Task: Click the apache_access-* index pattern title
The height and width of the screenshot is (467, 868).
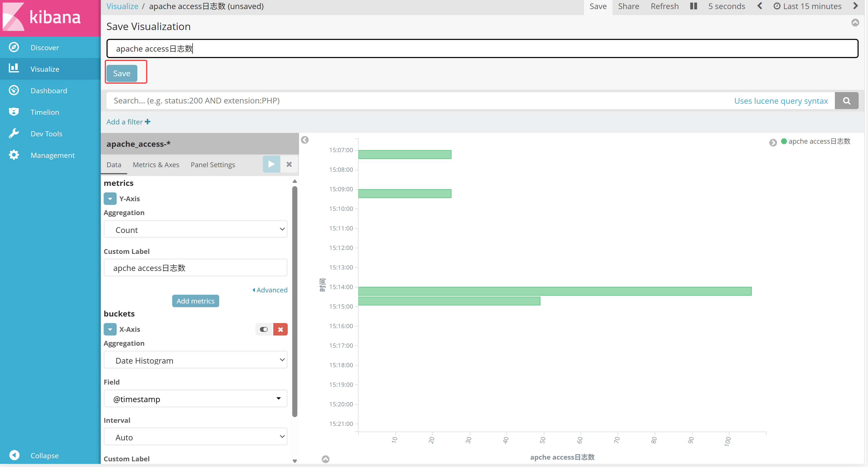Action: (138, 144)
